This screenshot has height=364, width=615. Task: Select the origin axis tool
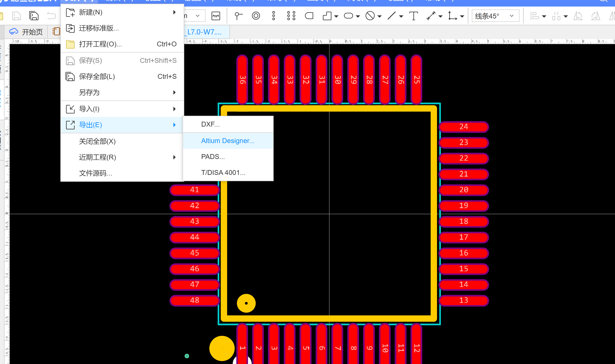pyautogui.click(x=452, y=16)
